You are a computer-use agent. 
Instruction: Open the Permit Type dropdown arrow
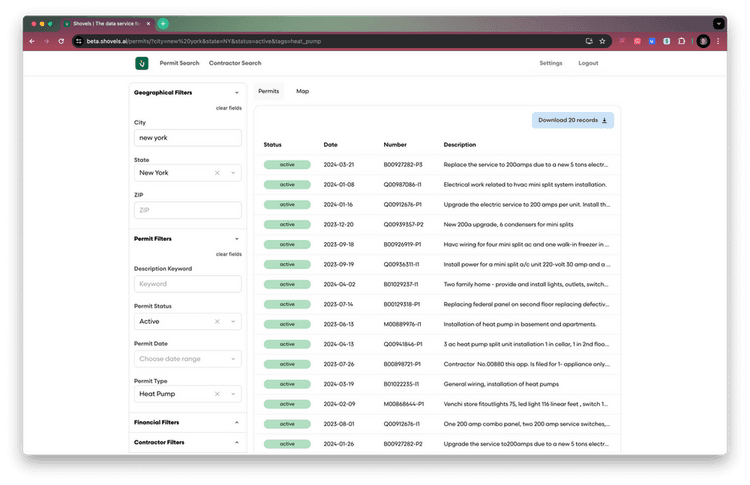pos(233,395)
